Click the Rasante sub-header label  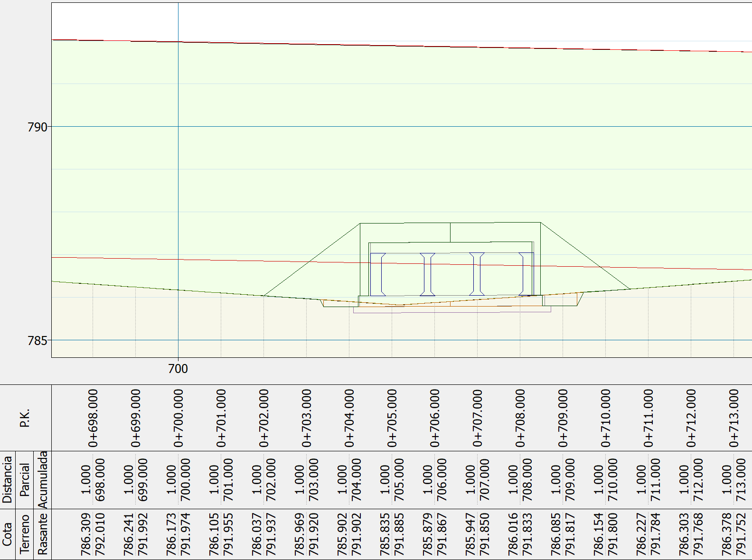[43, 534]
